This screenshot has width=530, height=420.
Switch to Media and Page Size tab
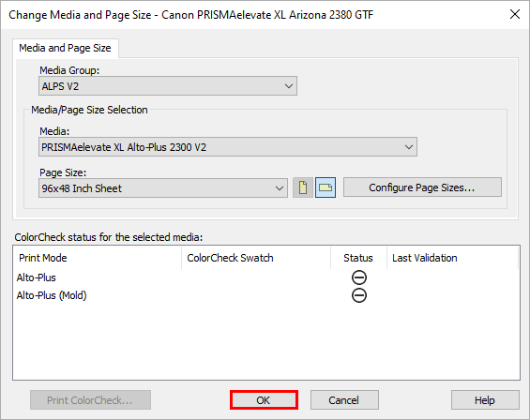[65, 48]
